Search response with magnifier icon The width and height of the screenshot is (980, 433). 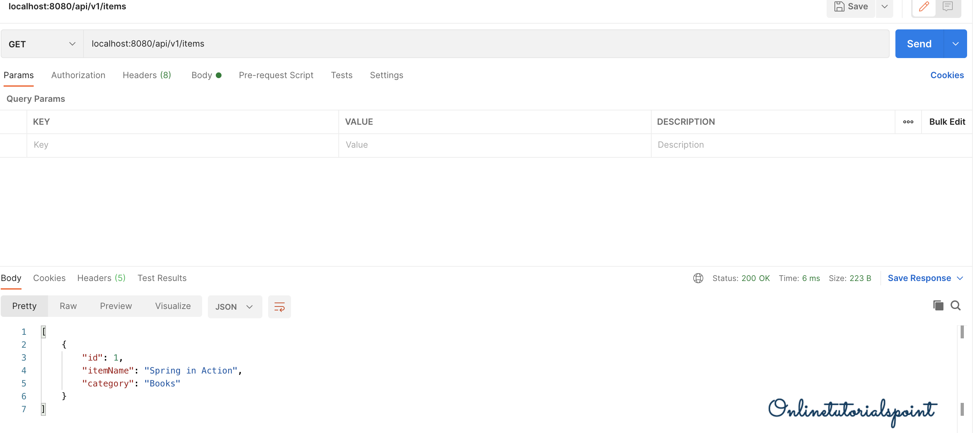pos(955,305)
